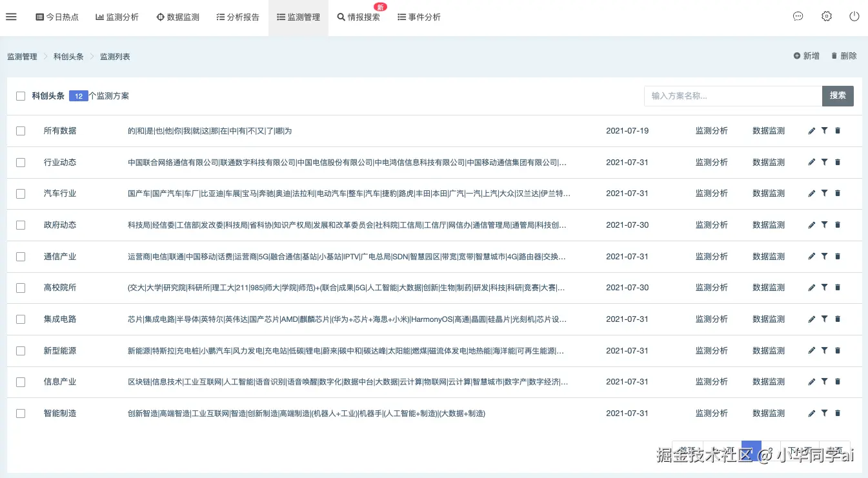The height and width of the screenshot is (478, 868).
Task: Check the 智能制造 row checkbox
Action: pos(21,413)
